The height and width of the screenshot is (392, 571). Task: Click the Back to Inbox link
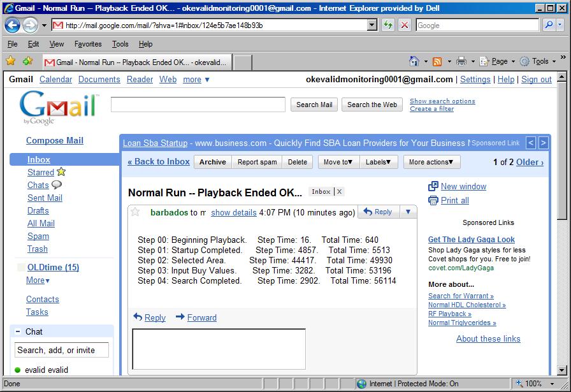159,161
